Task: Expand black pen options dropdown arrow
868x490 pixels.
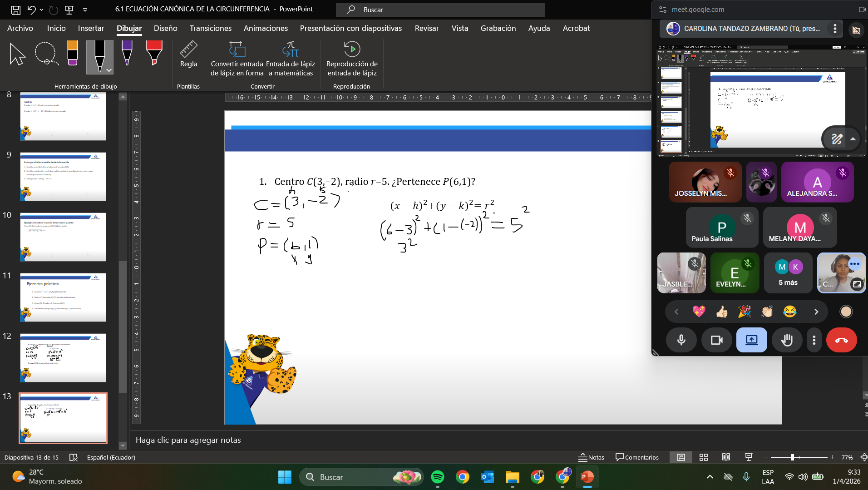Action: tap(109, 70)
